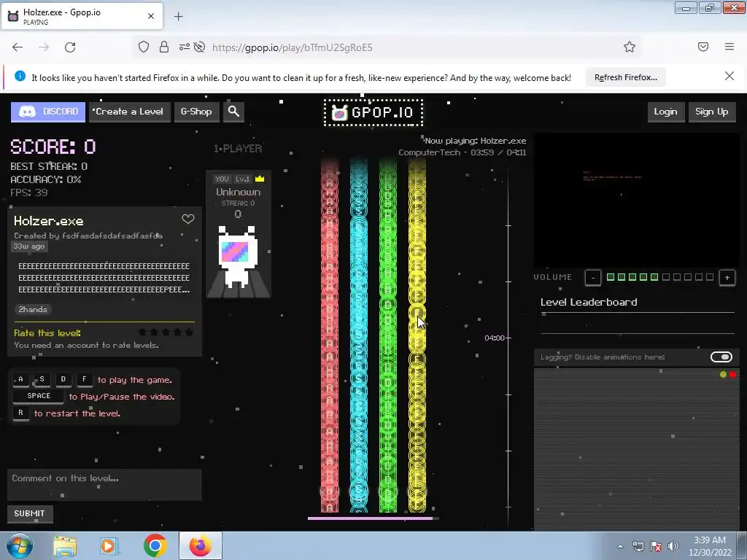This screenshot has height=560, width=747.
Task: Close the Holzer.exe tab
Action: point(151,16)
